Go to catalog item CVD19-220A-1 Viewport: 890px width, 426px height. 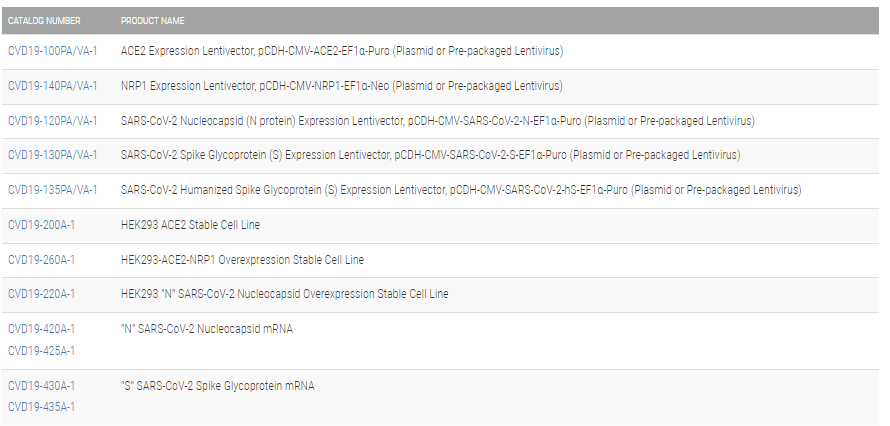[41, 294]
